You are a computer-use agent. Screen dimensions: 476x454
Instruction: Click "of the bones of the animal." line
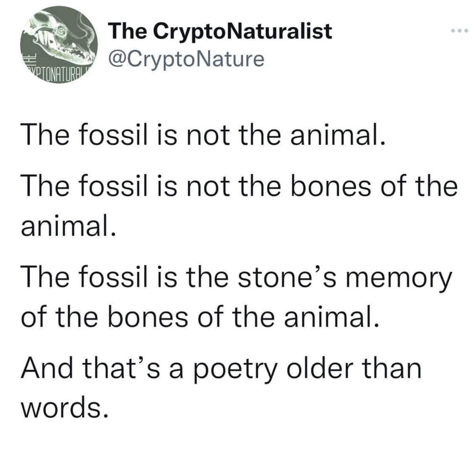pos(198,316)
